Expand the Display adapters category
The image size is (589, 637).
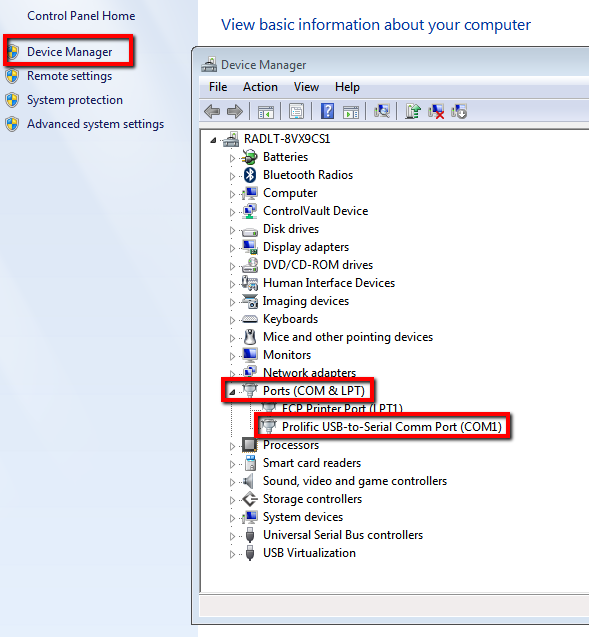click(x=232, y=248)
